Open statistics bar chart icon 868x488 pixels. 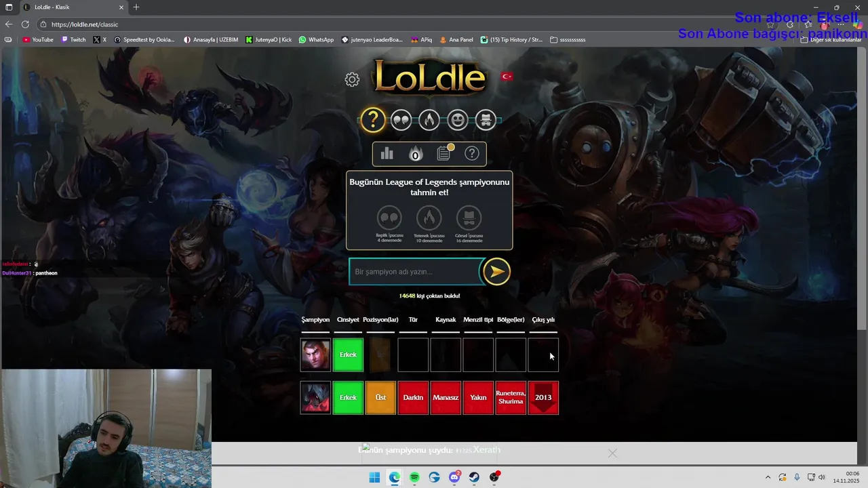click(387, 154)
